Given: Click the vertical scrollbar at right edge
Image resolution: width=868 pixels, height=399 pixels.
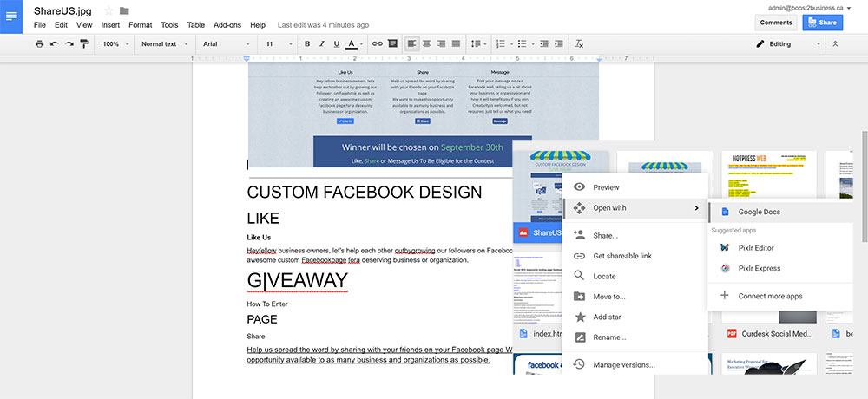Looking at the screenshot, I should pyautogui.click(x=865, y=186).
